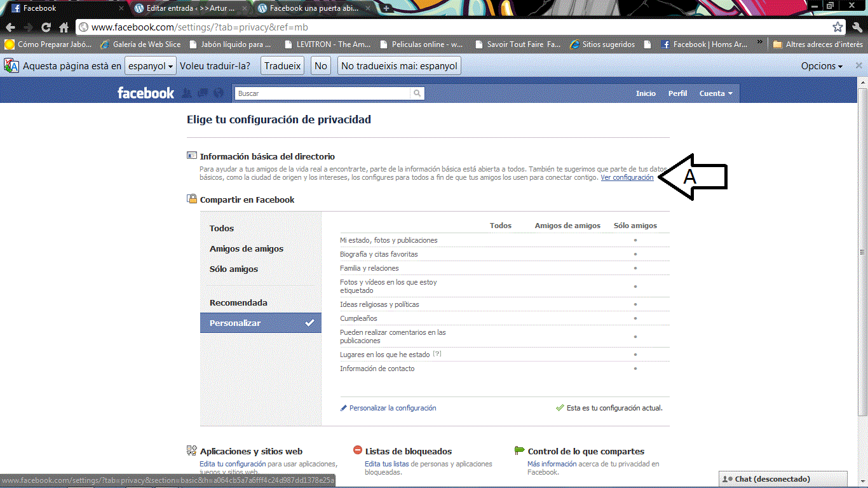Open the friend requests icon
868x488 pixels.
click(186, 93)
